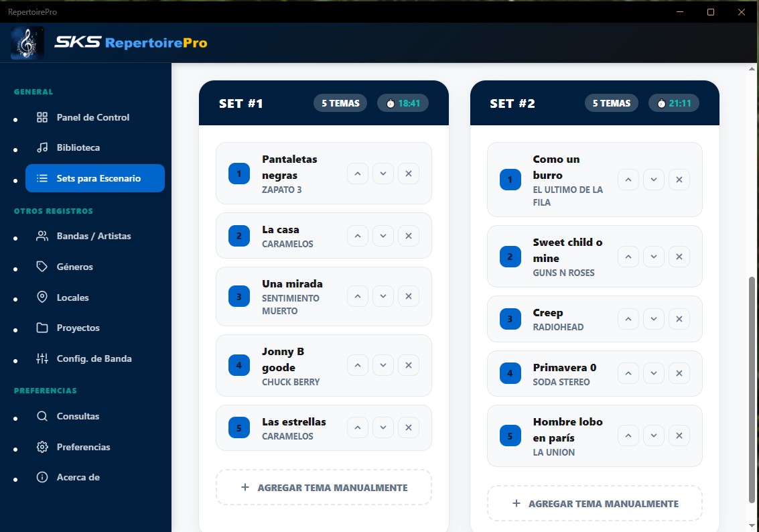The image size is (759, 532).
Task: Click the Biblioteca music note icon
Action: coord(42,147)
